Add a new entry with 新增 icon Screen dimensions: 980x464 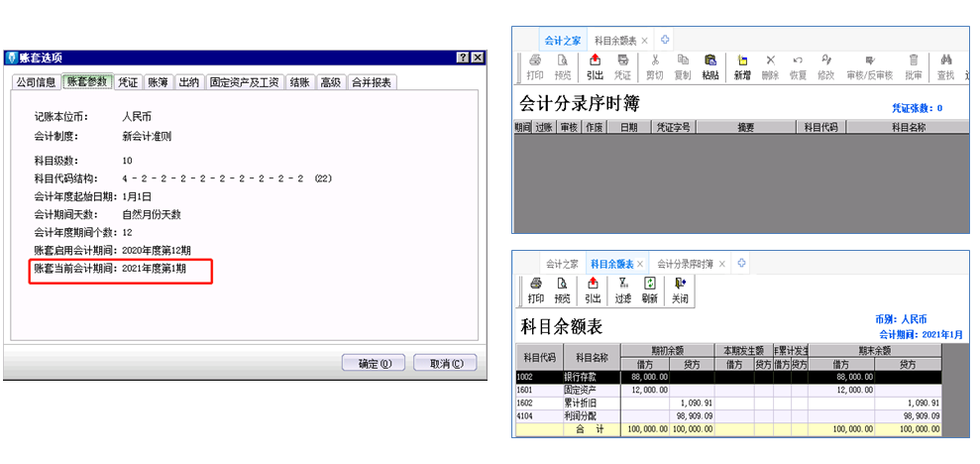[742, 61]
